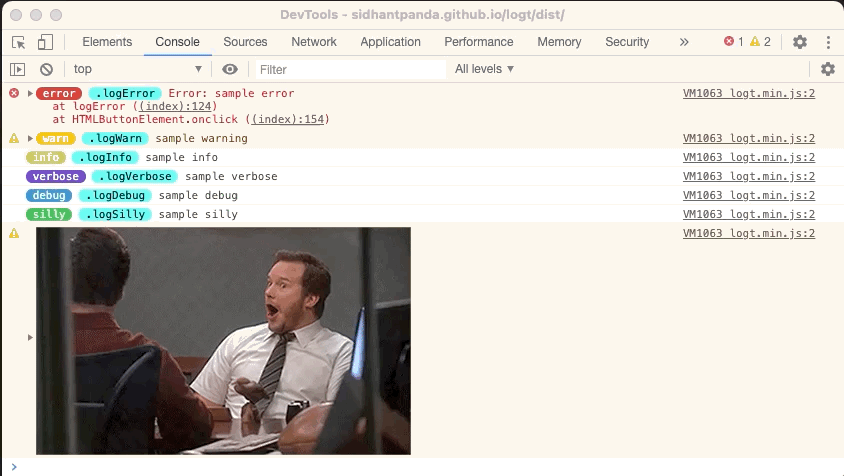Open the Network tab
The width and height of the screenshot is (844, 476).
[x=314, y=42]
